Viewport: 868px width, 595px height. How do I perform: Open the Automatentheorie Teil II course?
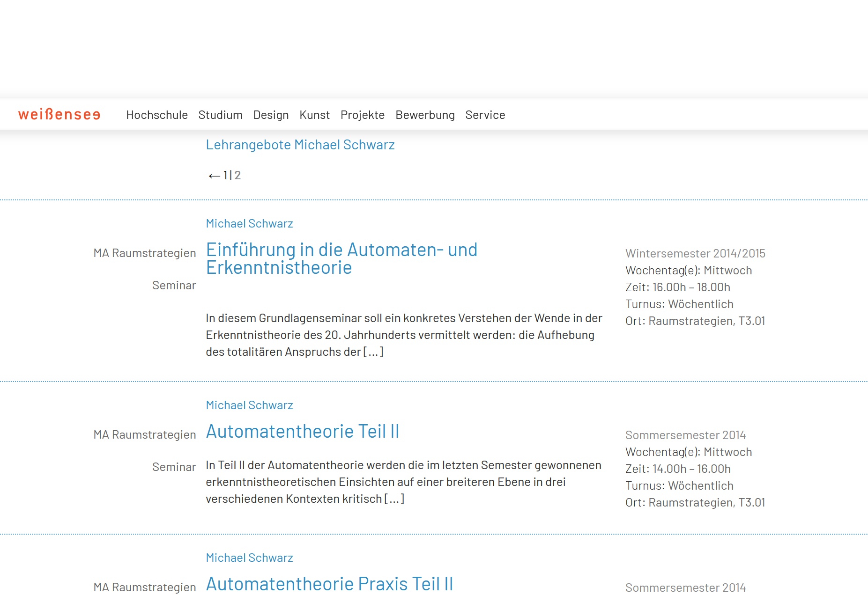pyautogui.click(x=302, y=432)
